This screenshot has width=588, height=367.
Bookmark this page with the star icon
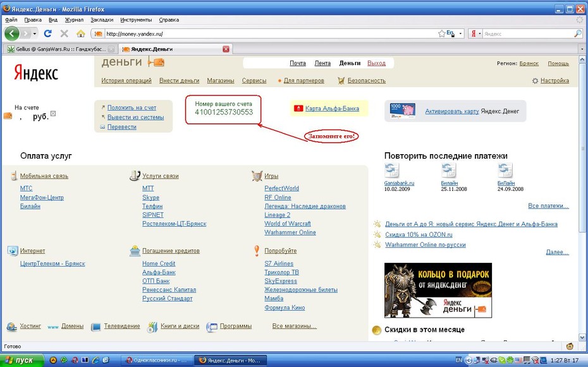441,33
